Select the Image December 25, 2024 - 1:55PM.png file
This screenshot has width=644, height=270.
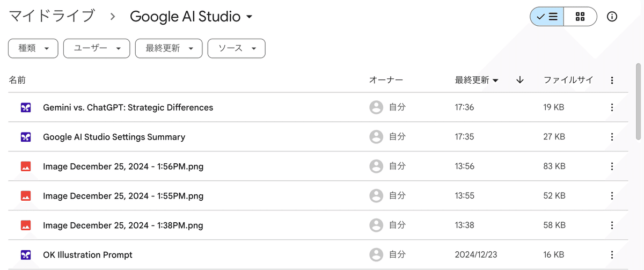point(123,196)
